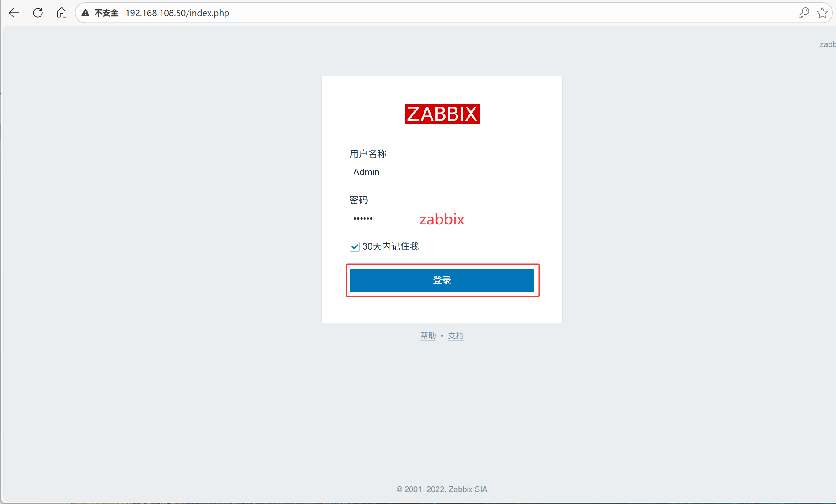
Task: Focus the 用户名称 username field
Action: pos(442,172)
